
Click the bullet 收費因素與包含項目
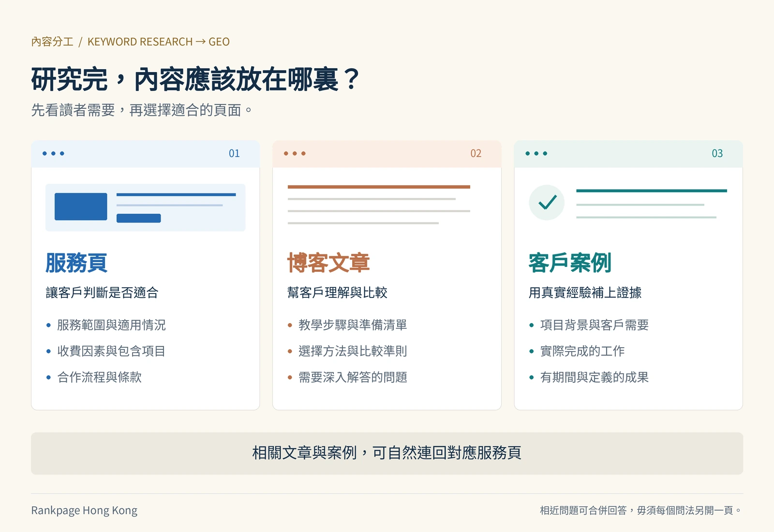point(106,351)
